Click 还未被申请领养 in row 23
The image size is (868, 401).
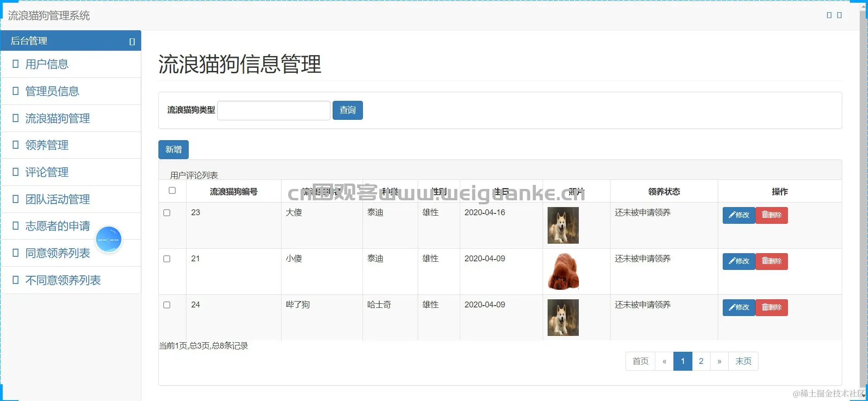(643, 212)
